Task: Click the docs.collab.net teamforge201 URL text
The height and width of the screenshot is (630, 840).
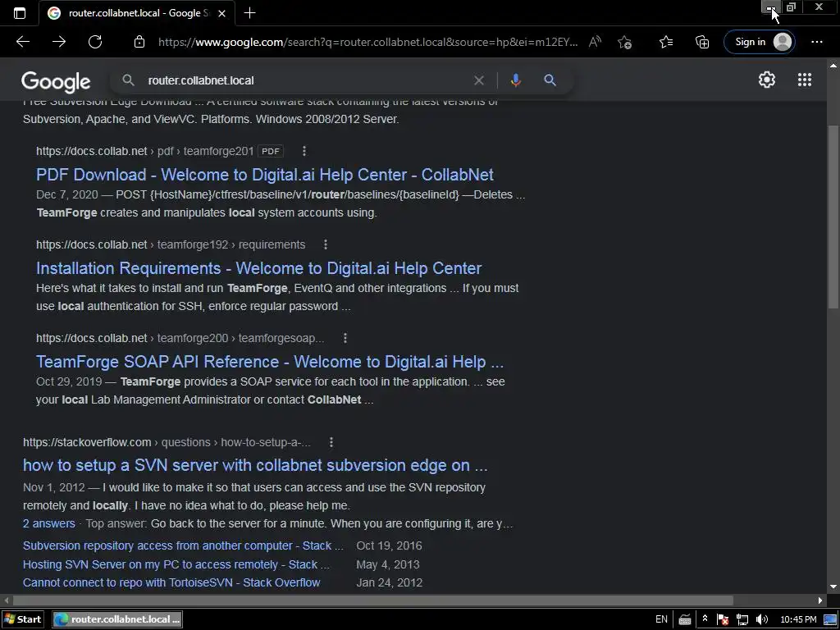Action: click(x=144, y=151)
